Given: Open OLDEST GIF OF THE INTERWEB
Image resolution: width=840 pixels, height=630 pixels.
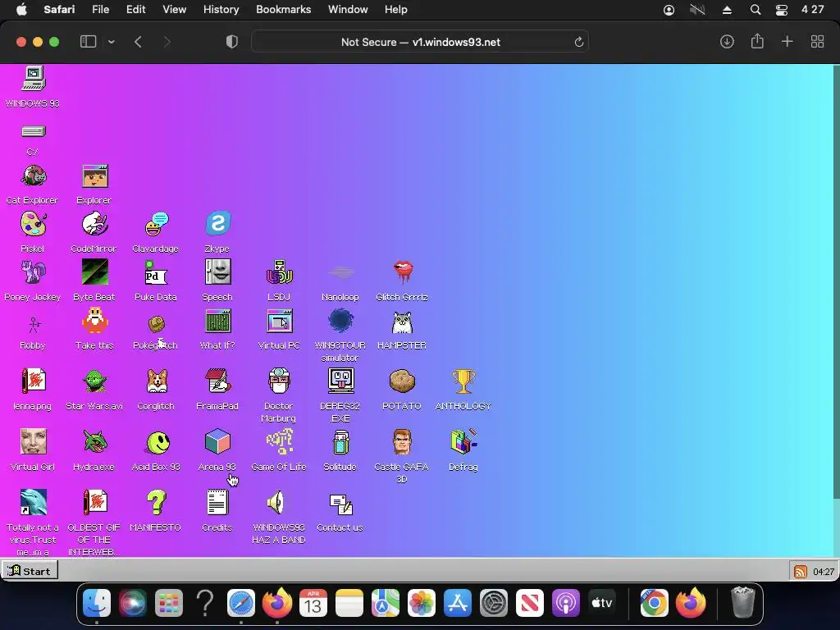Looking at the screenshot, I should pyautogui.click(x=95, y=502).
